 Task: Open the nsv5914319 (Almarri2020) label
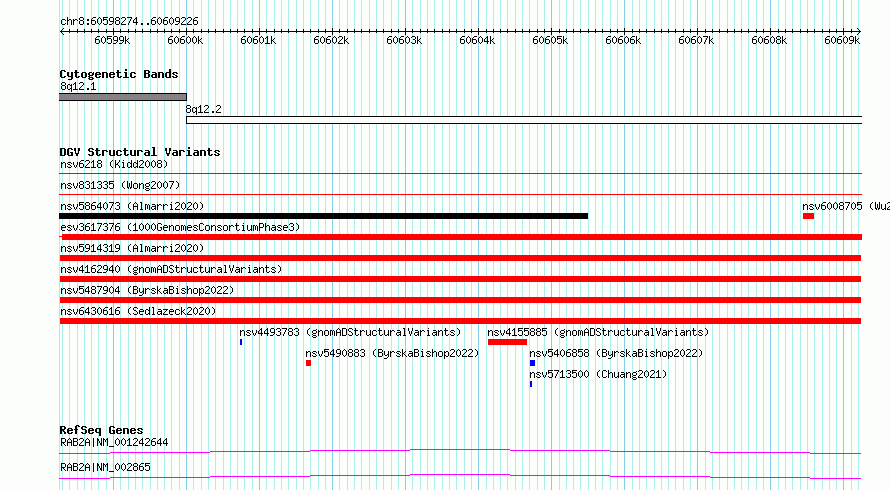click(132, 248)
